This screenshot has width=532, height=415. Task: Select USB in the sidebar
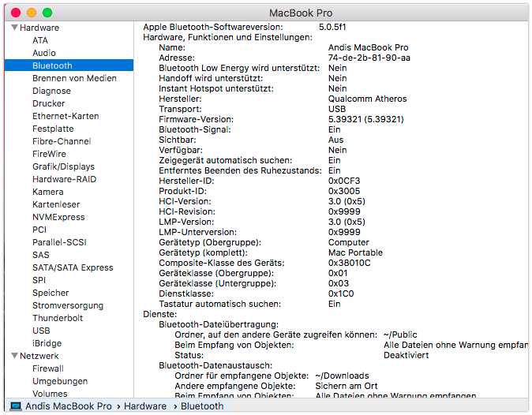click(41, 331)
